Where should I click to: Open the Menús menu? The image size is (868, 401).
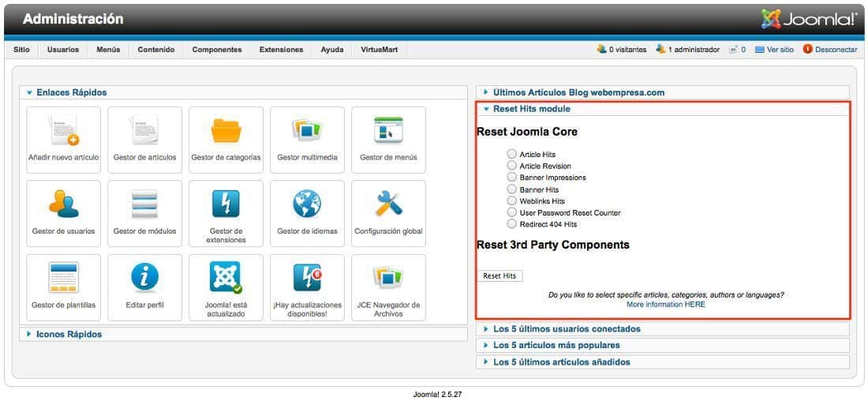pyautogui.click(x=109, y=50)
